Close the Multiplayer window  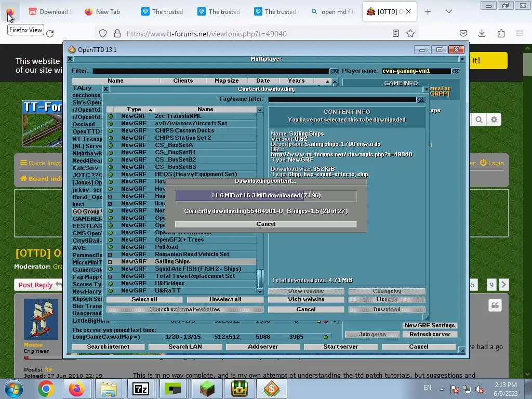click(x=70, y=59)
